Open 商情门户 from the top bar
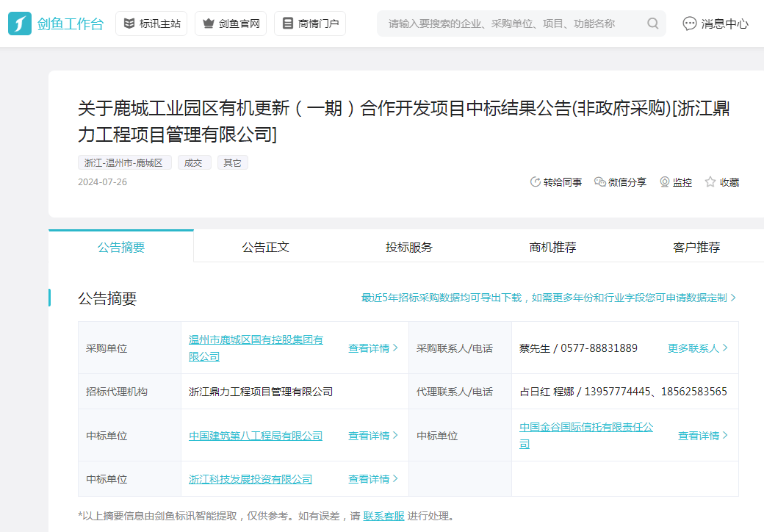 click(310, 24)
